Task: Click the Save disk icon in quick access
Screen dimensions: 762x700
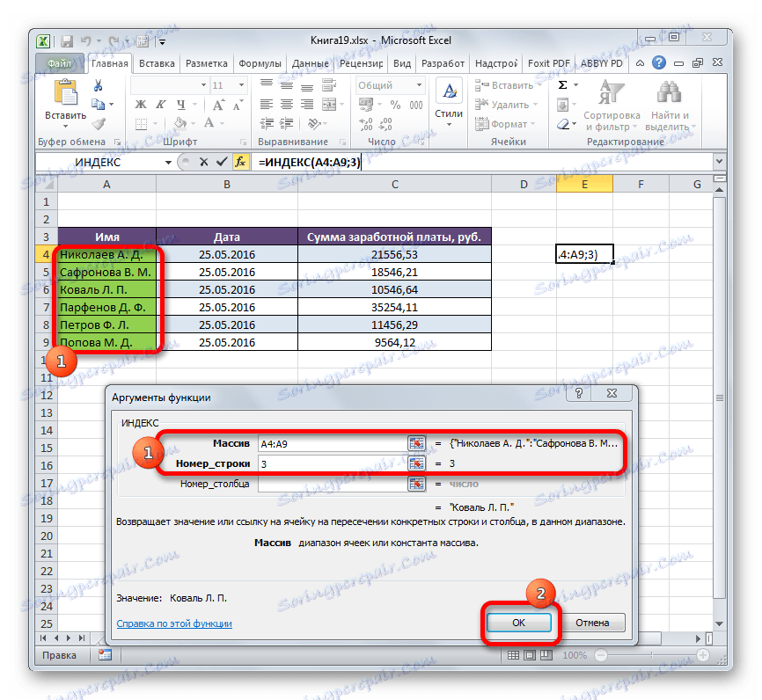Action: pos(67,41)
